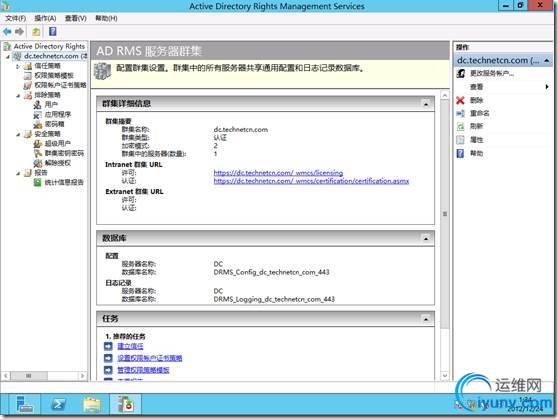
Task: Collapse the 群集详细信息 section
Action: click(x=426, y=104)
